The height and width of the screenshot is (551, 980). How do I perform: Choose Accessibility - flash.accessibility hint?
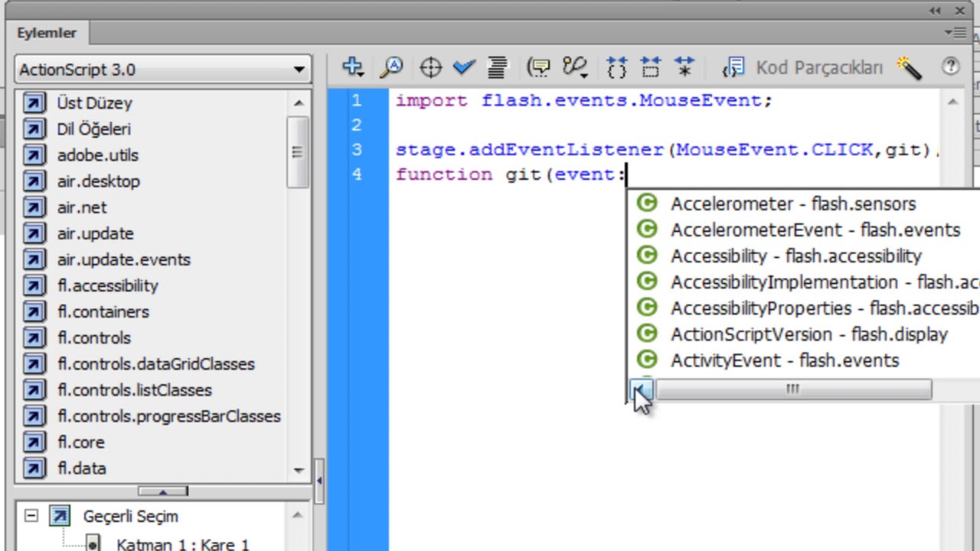point(796,256)
